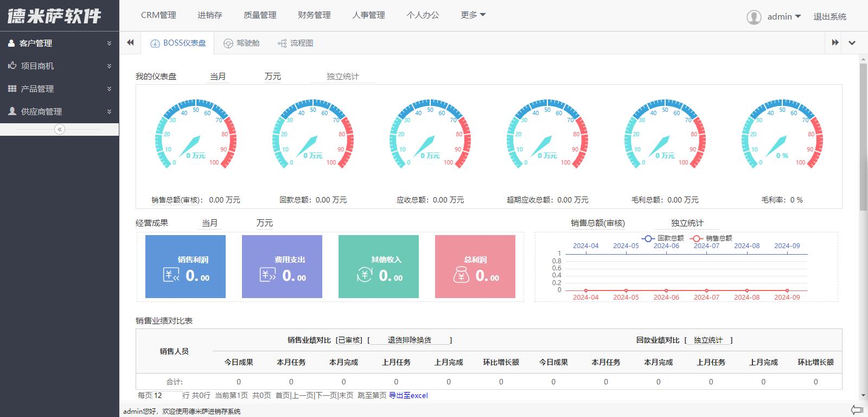The width and height of the screenshot is (868, 417).
Task: Click the blue 销售利润 card
Action: 186,267
